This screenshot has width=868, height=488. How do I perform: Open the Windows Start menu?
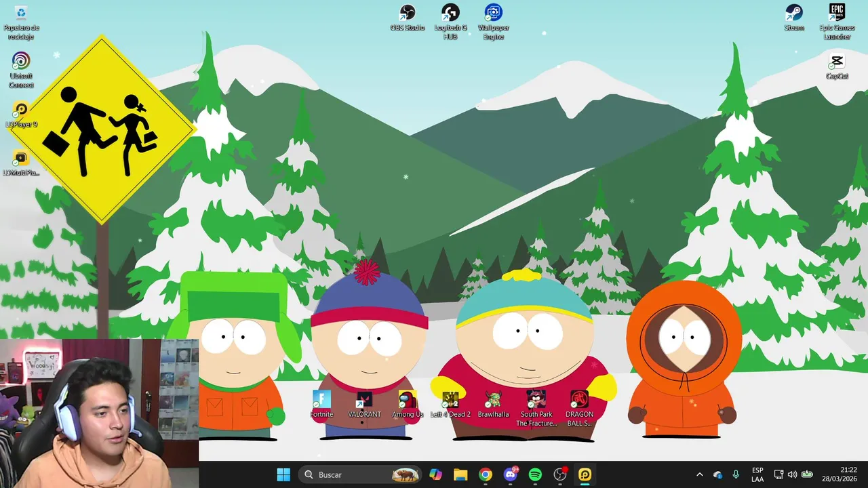[283, 474]
